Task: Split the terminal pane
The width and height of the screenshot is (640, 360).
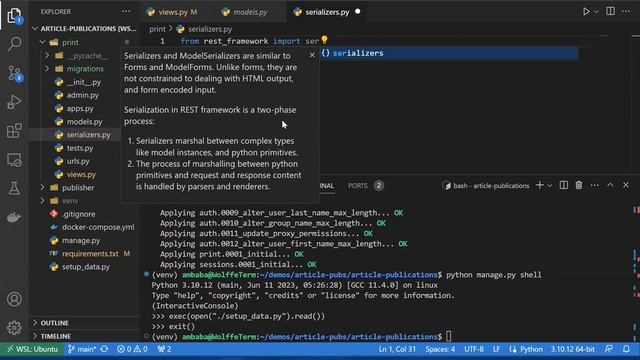Action: coord(564,185)
